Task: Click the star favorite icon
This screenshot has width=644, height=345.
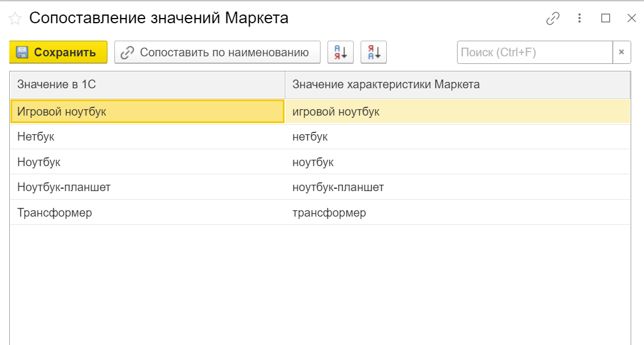Action: 15,19
